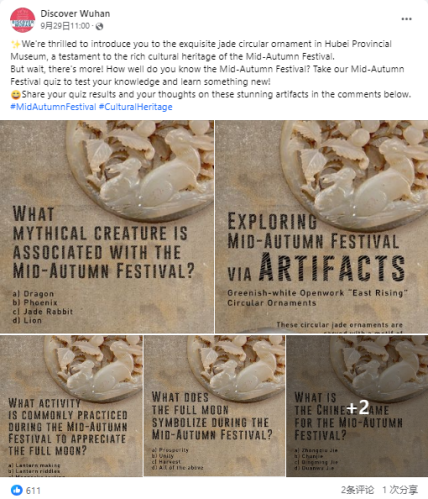Click the jade rabbit carving in first image
Screen dimensions: 428x499
pyautogui.click(x=148, y=167)
